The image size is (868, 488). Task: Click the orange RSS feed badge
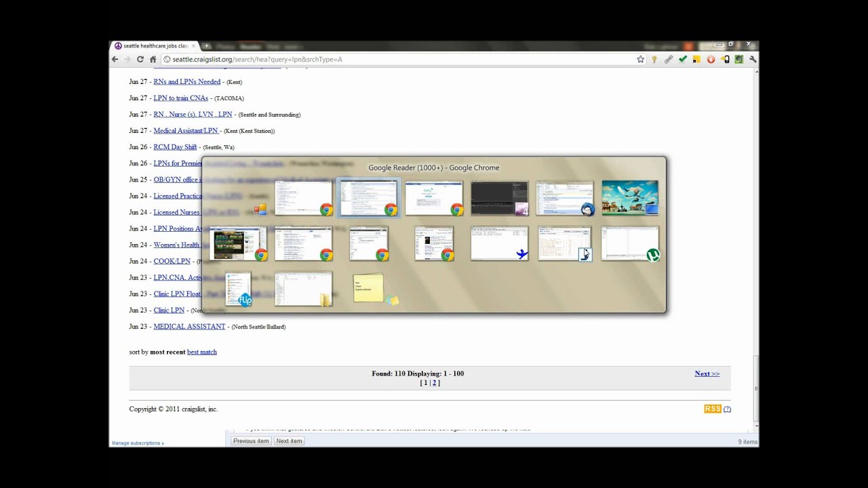tap(712, 409)
